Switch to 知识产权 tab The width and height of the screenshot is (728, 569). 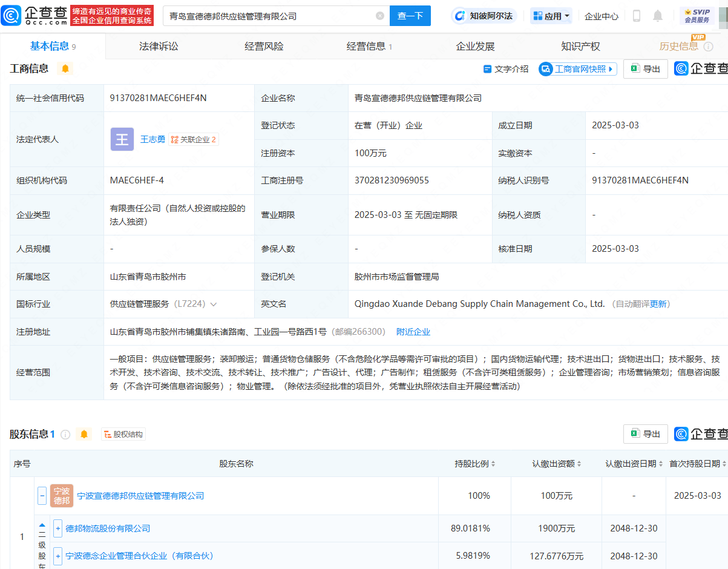click(580, 47)
